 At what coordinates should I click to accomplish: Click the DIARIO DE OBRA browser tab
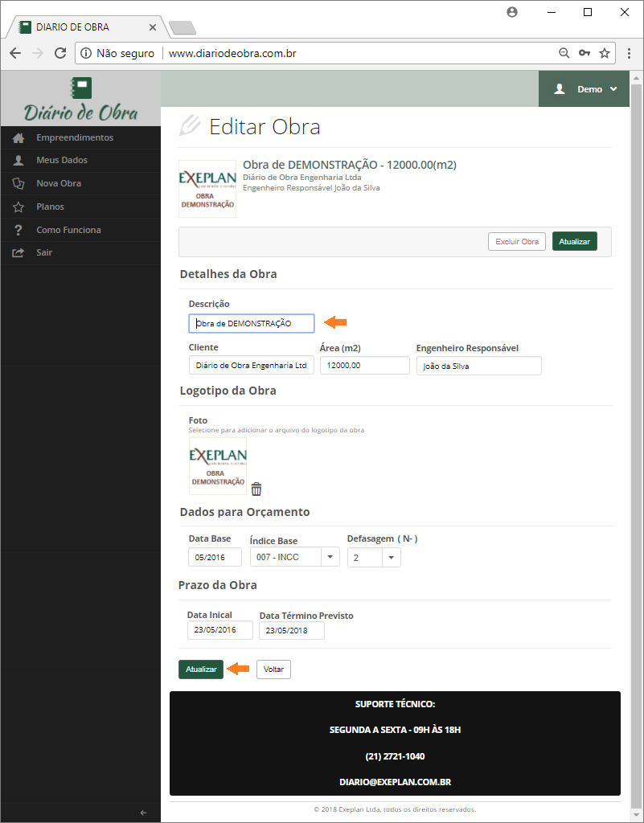[x=87, y=27]
